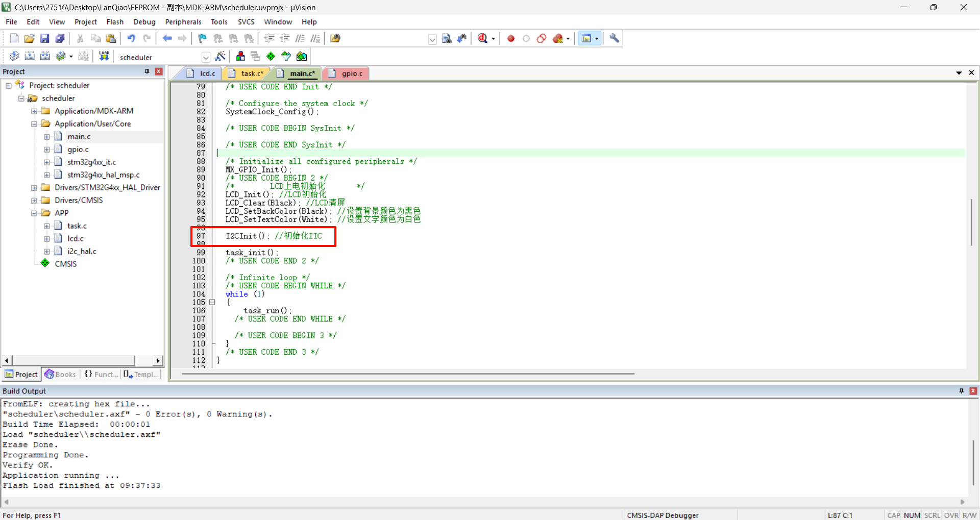Image resolution: width=980 pixels, height=520 pixels.
Task: Switch to the Books panel tab
Action: [x=61, y=374]
